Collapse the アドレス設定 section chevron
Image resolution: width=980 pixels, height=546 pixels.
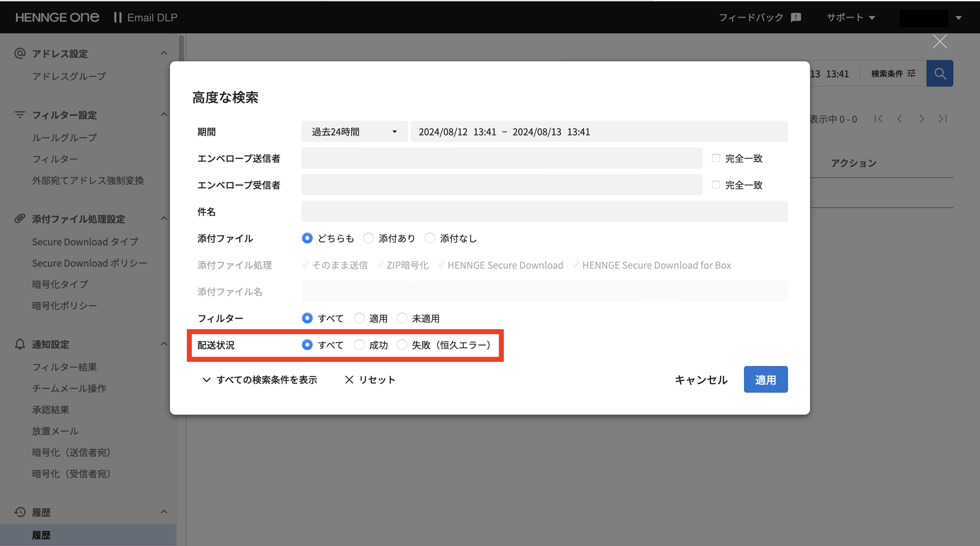point(164,53)
